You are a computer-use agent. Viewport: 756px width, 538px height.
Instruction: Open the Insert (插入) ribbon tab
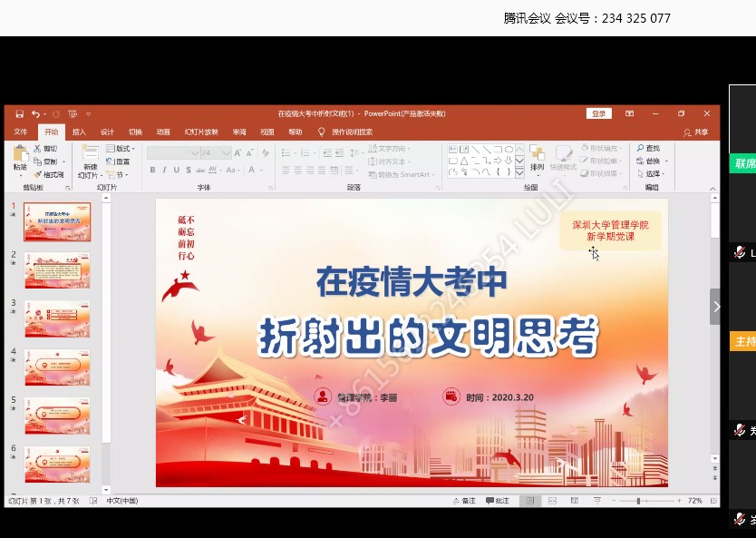pos(79,132)
